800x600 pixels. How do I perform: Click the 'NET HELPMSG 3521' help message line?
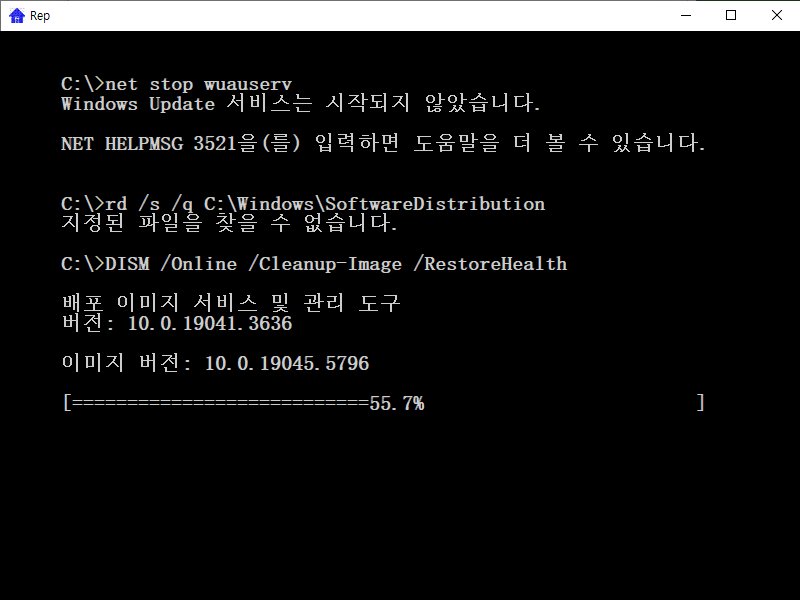pos(383,143)
